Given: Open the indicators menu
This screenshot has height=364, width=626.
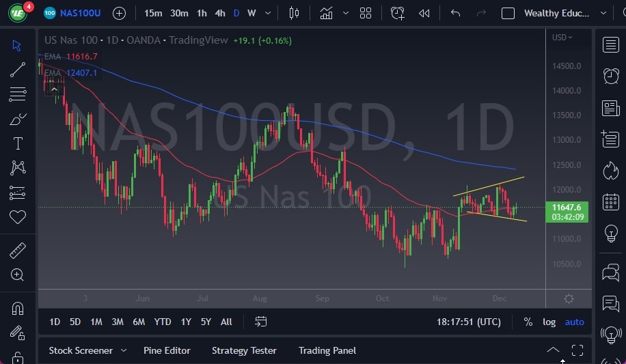Looking at the screenshot, I should pos(326,13).
